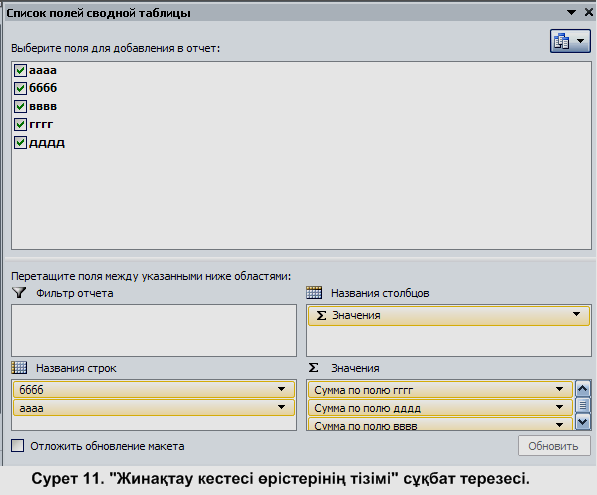Open the field list layout view button

(570, 41)
